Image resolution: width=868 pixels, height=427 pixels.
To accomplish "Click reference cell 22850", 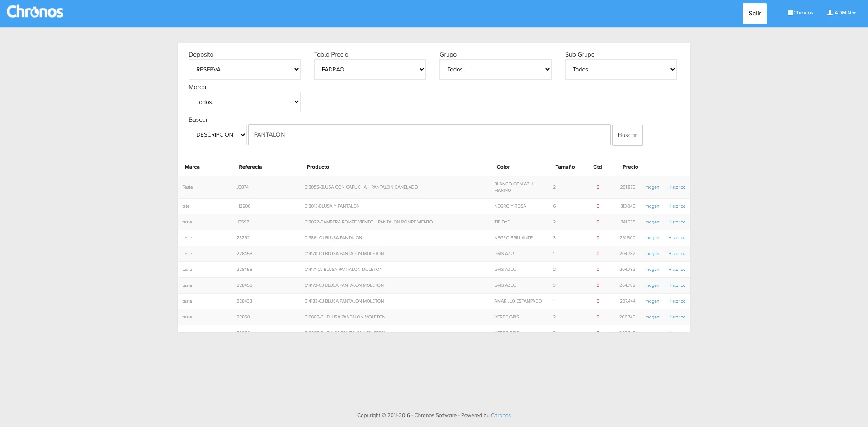I will point(243,317).
